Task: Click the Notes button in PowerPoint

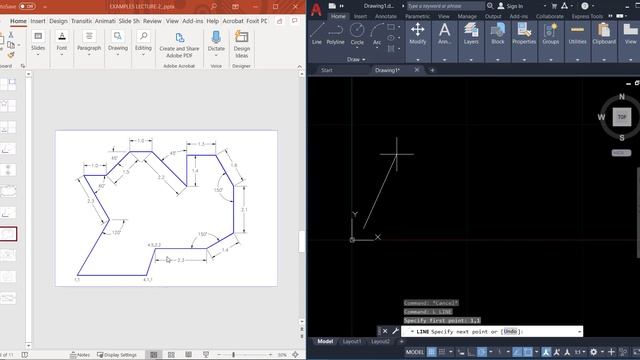Action: (80, 355)
